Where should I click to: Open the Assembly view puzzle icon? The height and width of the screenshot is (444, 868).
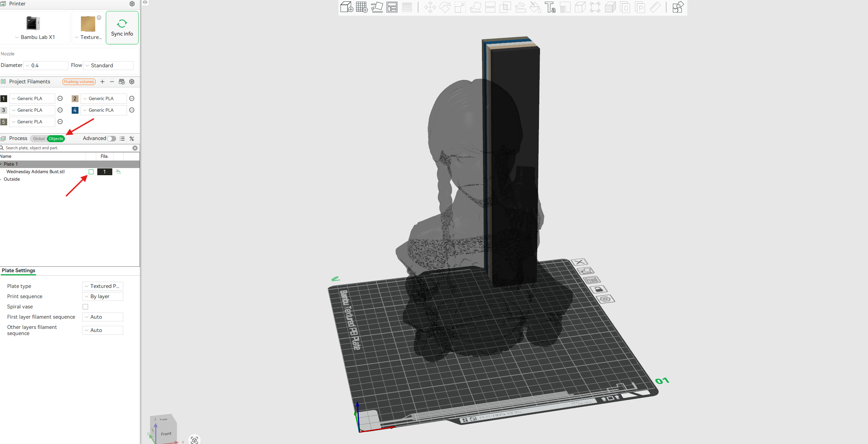[x=678, y=7]
